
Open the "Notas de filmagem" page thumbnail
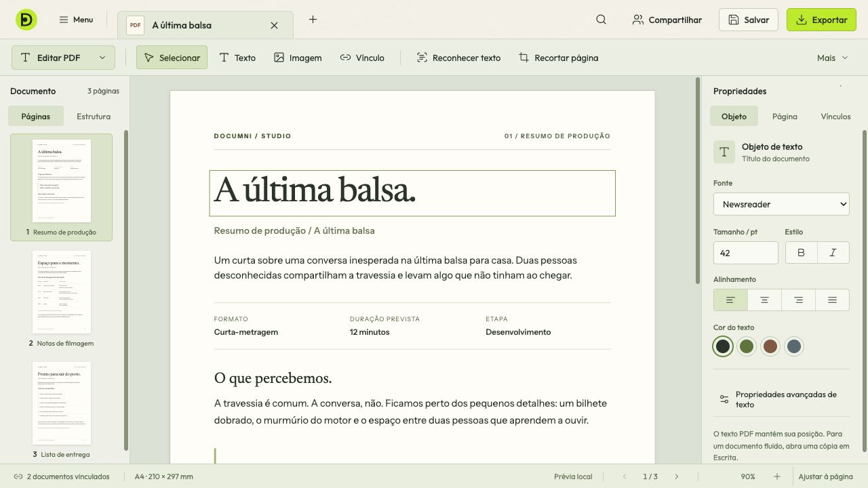61,298
